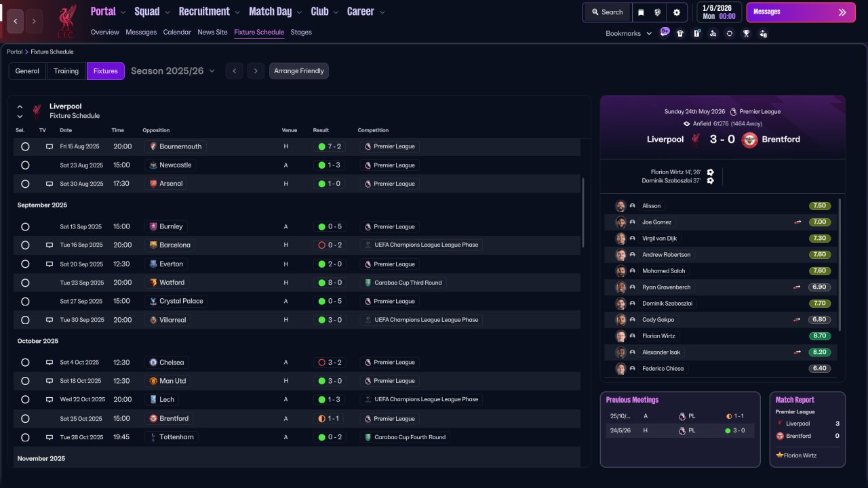Click the trophy competitions shortcut icon
The height and width of the screenshot is (488, 868).
click(746, 33)
